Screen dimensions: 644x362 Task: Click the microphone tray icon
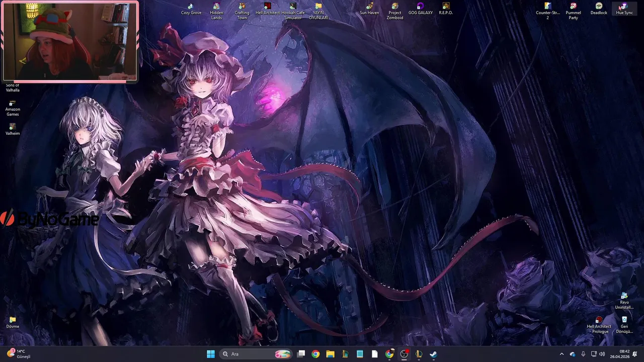pos(583,354)
